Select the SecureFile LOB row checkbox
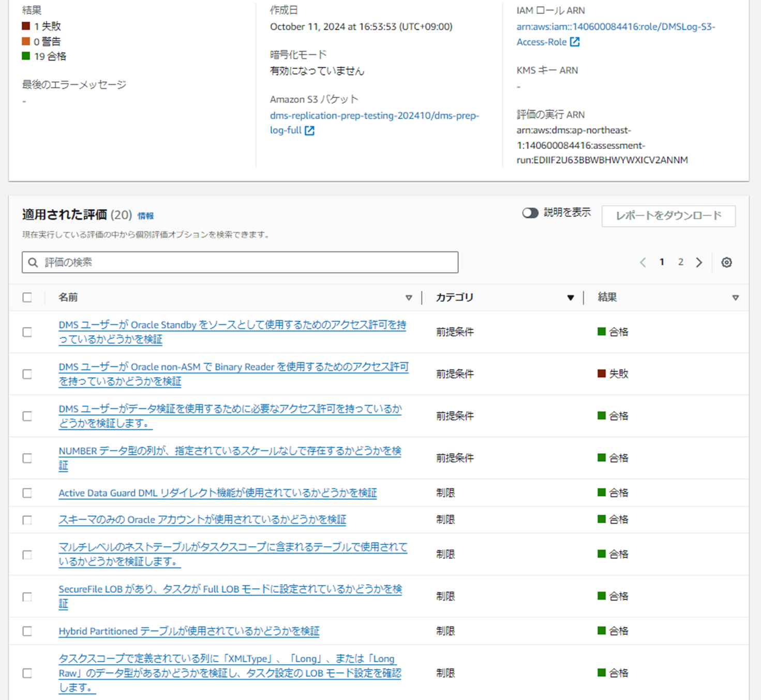This screenshot has width=761, height=700. point(27,597)
